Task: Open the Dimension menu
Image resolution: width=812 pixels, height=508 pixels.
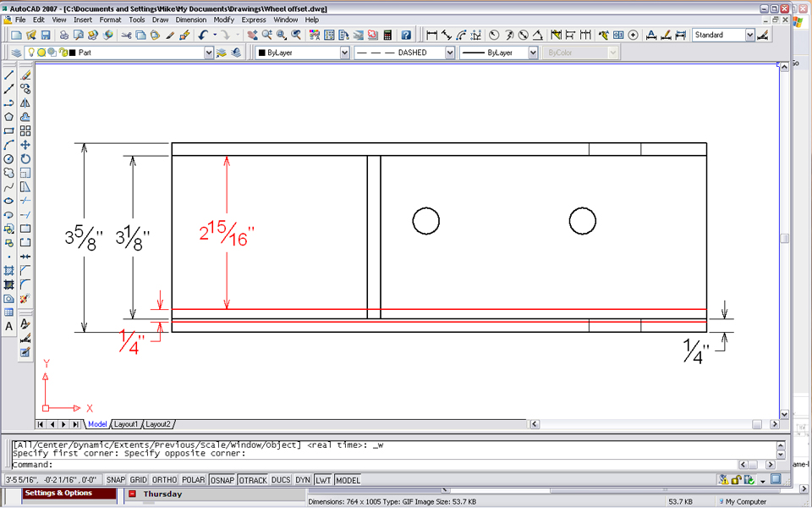Action: pos(190,19)
